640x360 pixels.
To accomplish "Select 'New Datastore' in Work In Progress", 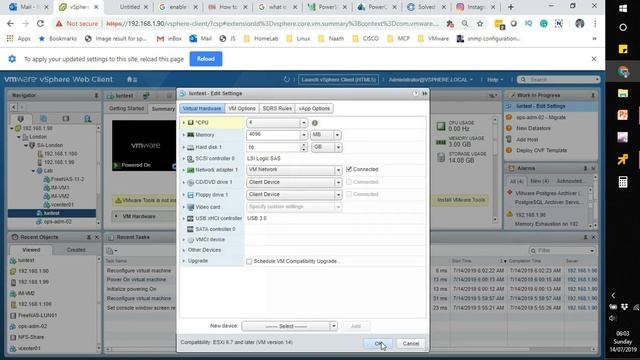I will pyautogui.click(x=533, y=128).
